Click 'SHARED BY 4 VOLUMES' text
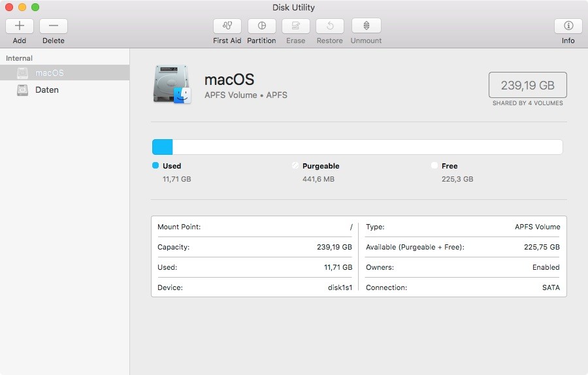 pos(528,103)
